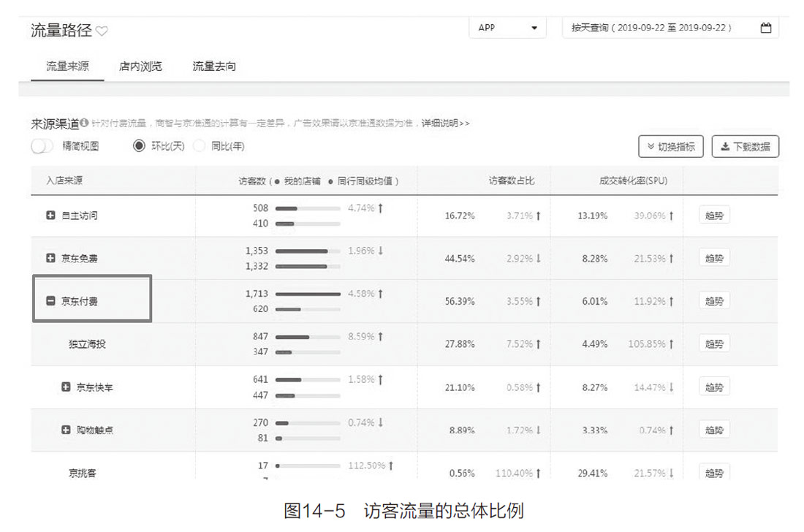Switch to the 店内浏览 tab
The image size is (804, 532).
coord(140,66)
